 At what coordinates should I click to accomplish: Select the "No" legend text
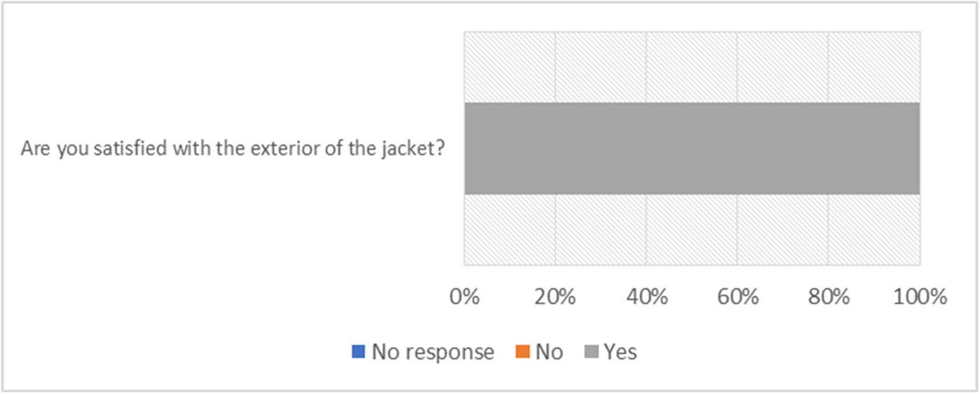(x=549, y=351)
